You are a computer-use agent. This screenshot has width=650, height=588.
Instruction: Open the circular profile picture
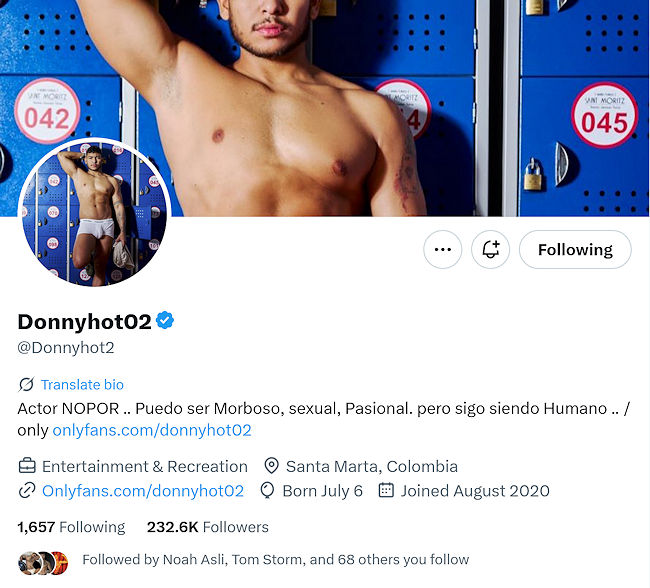point(95,213)
